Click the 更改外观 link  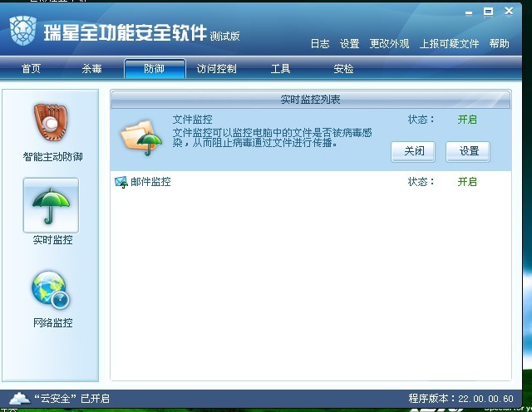tap(389, 44)
